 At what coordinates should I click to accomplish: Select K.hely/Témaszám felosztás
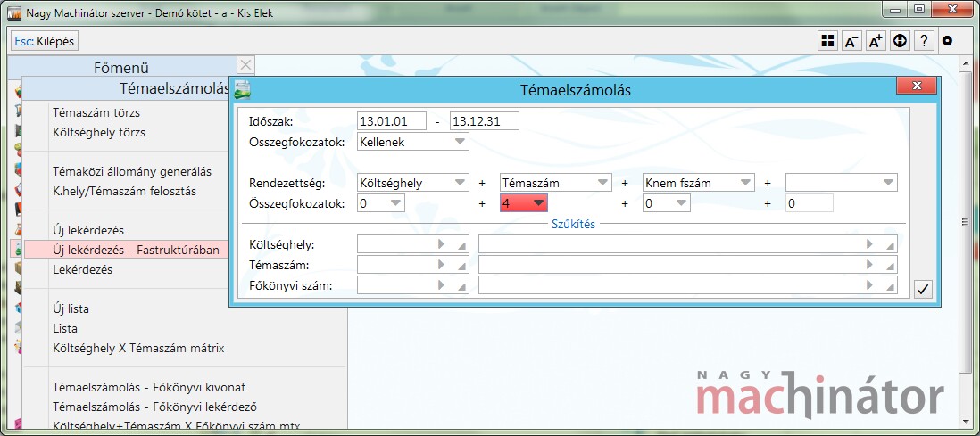pos(124,191)
